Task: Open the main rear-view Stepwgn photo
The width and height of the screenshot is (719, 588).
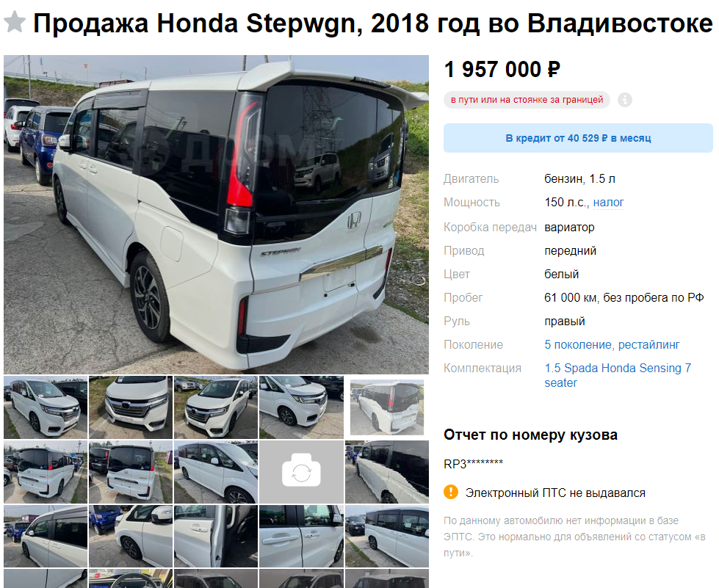Action: (217, 214)
